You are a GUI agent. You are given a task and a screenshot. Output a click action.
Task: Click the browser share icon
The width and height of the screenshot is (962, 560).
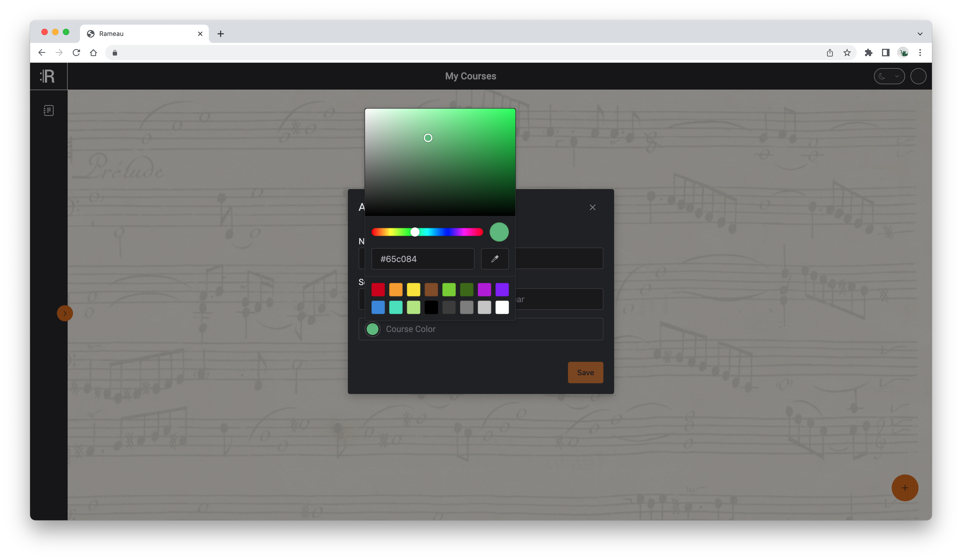tap(829, 53)
